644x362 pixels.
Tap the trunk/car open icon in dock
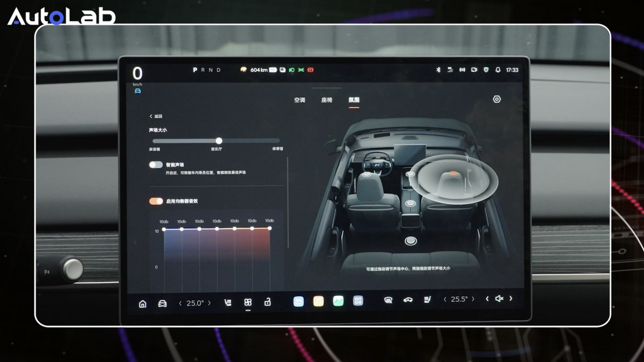tap(407, 300)
